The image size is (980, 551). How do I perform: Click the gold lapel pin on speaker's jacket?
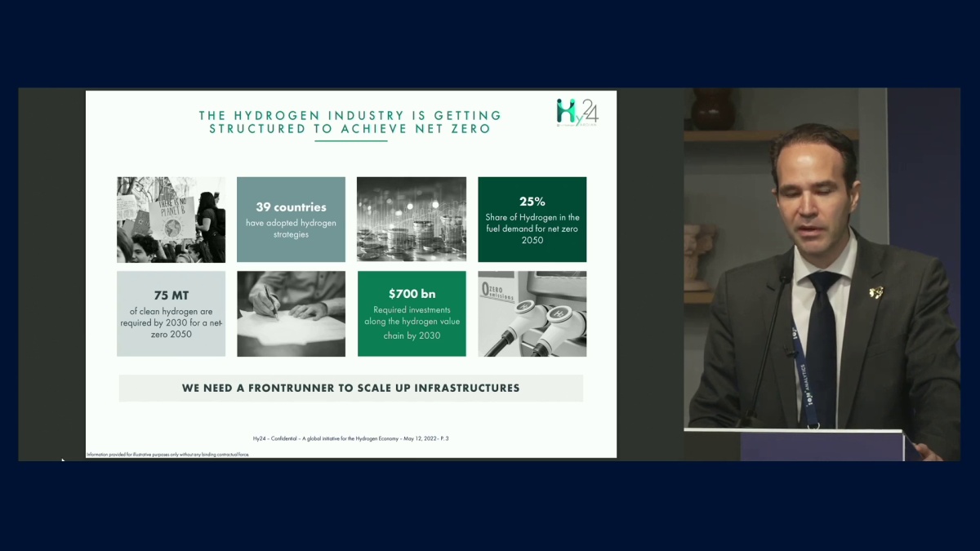click(x=875, y=292)
